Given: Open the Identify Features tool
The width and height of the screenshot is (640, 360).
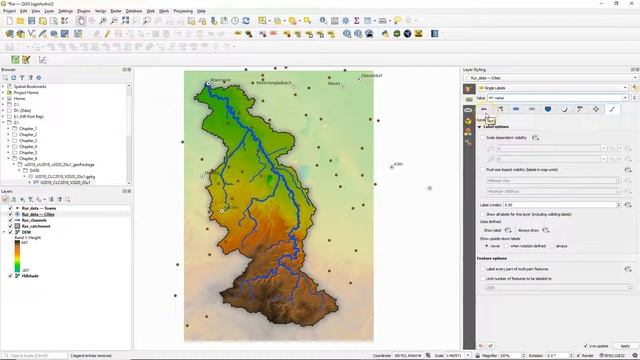Looking at the screenshot, I should coord(323,21).
